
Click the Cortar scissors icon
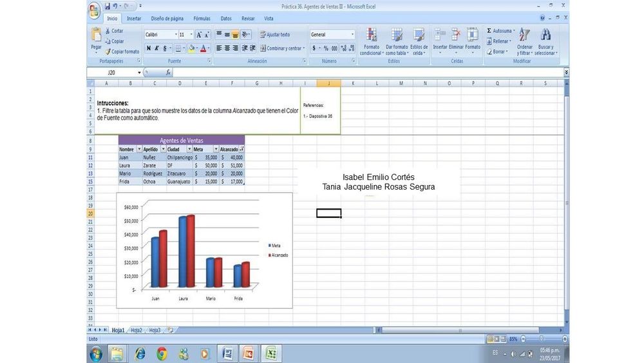[x=108, y=31]
